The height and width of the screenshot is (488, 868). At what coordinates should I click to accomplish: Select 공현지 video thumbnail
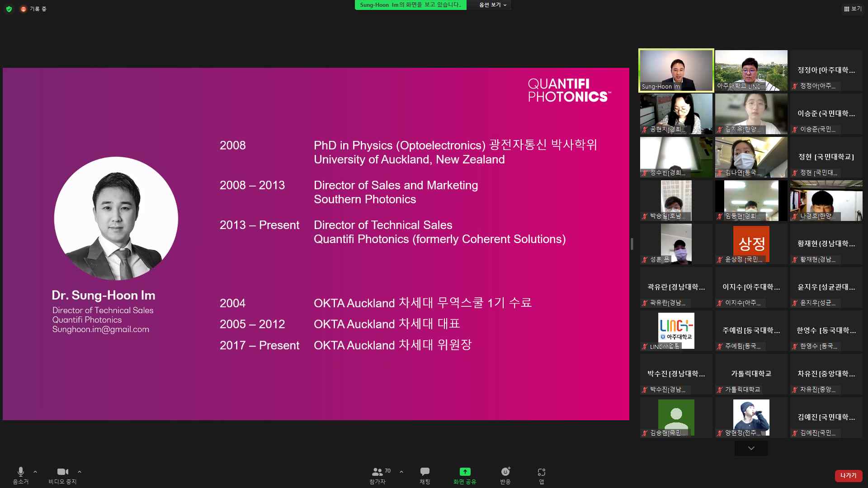676,114
